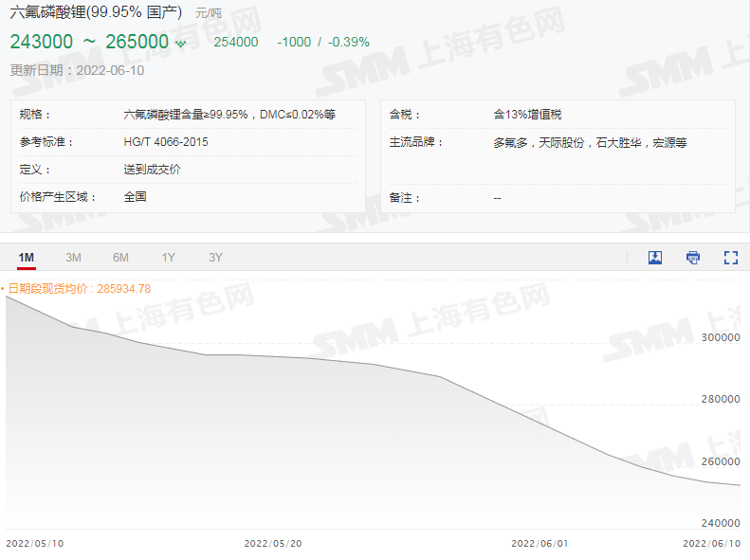Show the 6M price history
Image resolution: width=750 pixels, height=560 pixels.
[120, 258]
